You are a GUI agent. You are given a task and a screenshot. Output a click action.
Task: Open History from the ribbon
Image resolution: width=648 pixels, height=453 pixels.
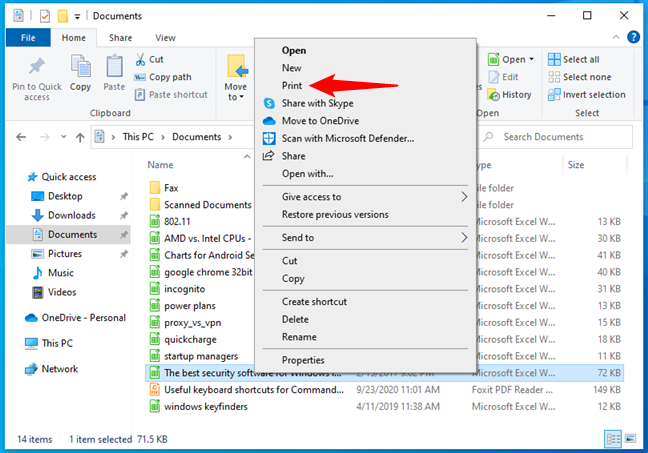tap(510, 95)
